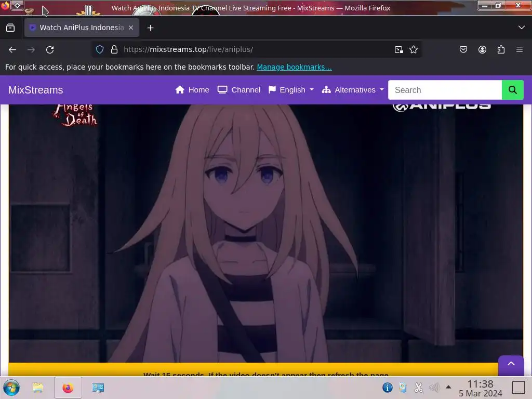
Task: Open the Home menu item
Action: (x=192, y=90)
